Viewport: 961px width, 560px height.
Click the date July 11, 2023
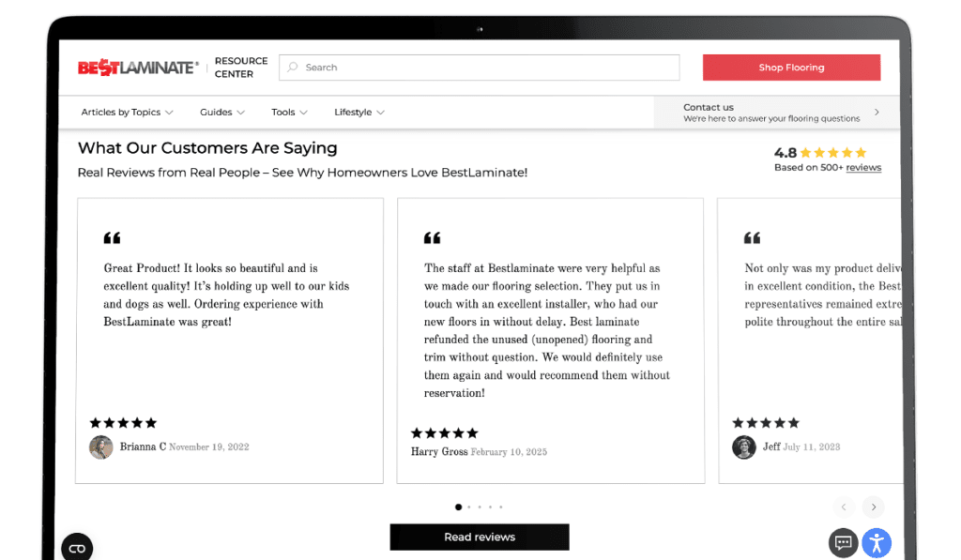pos(812,447)
